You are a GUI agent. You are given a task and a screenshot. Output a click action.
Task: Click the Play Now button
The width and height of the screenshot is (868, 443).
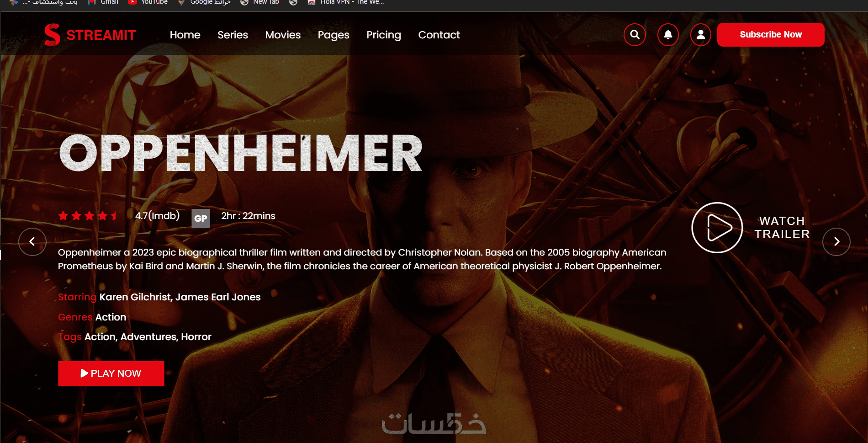111,374
